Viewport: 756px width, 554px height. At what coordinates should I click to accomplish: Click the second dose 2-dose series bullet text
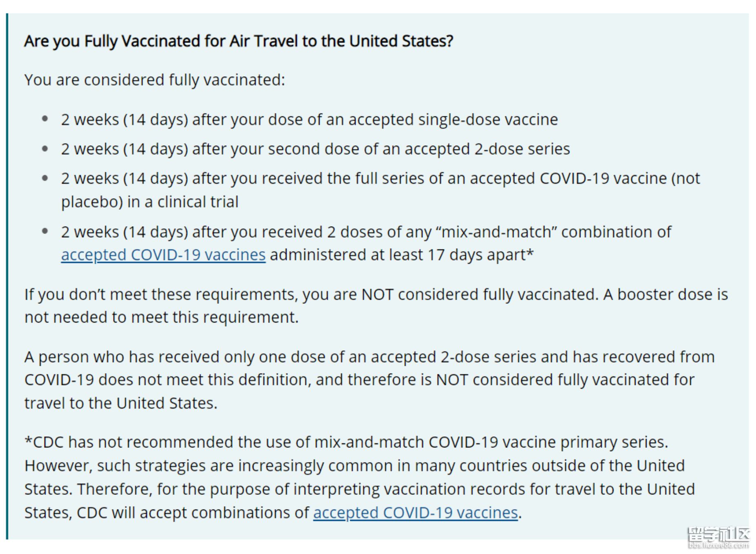tap(315, 149)
